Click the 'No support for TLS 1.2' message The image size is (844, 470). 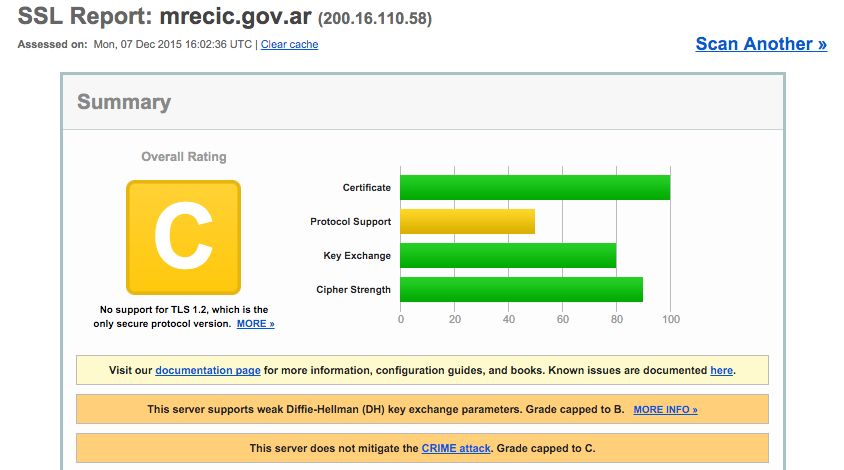coord(184,317)
